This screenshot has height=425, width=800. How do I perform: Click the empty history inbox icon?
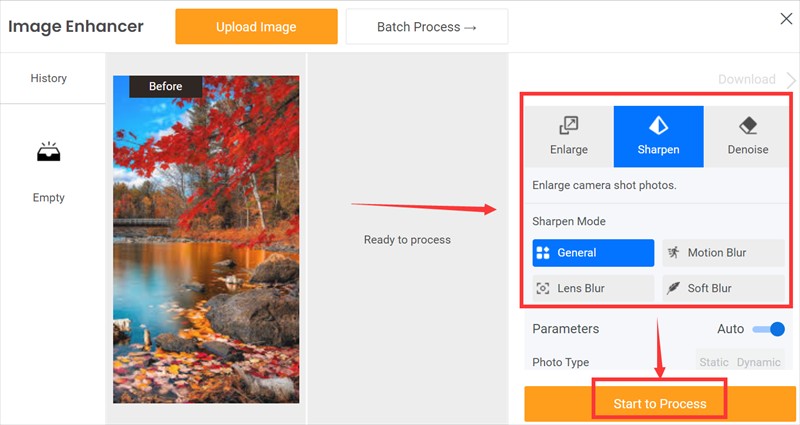click(48, 152)
